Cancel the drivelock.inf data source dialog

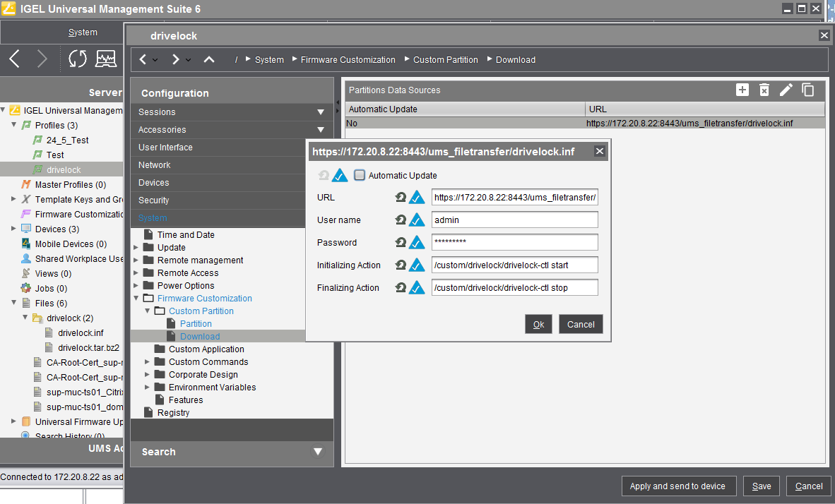[x=581, y=324]
